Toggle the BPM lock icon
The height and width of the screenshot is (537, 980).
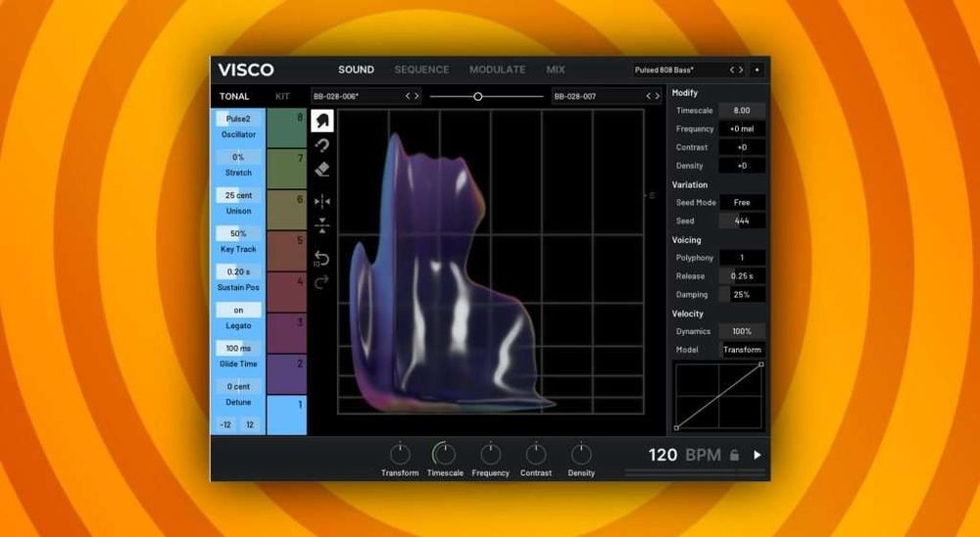pos(735,455)
